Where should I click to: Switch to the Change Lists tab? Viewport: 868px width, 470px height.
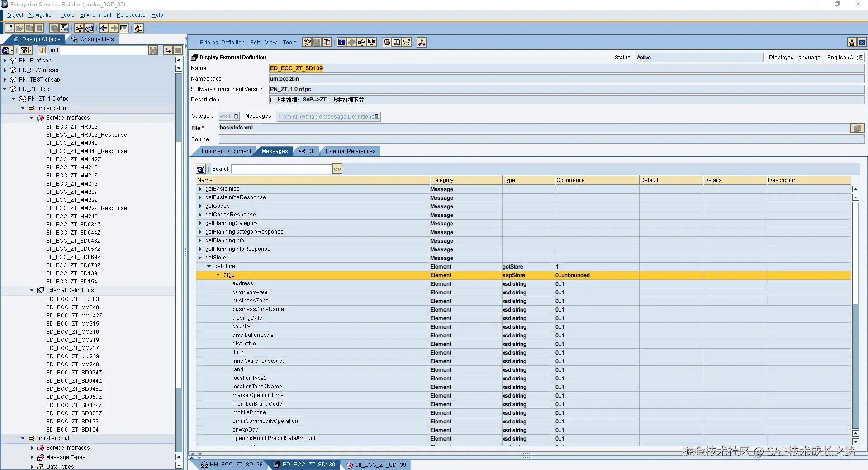[93, 39]
